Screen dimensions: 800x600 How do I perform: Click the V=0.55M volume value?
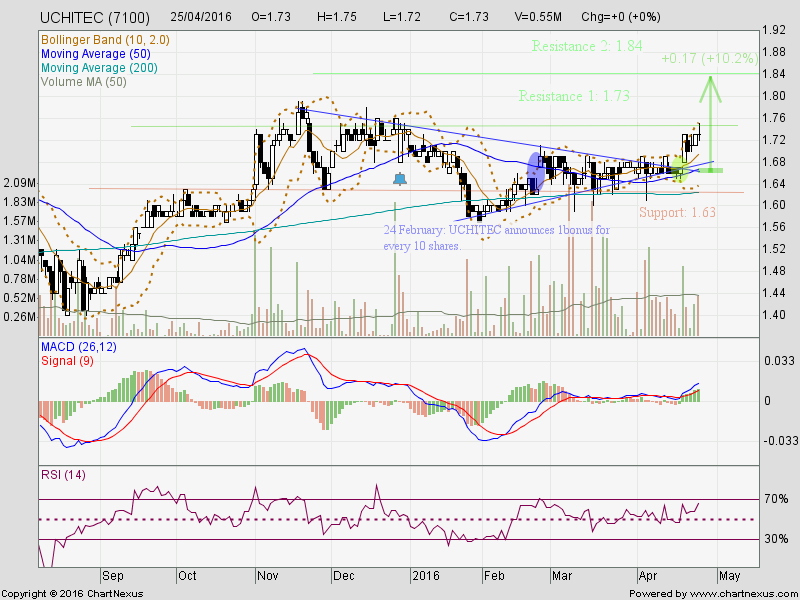click(x=538, y=17)
